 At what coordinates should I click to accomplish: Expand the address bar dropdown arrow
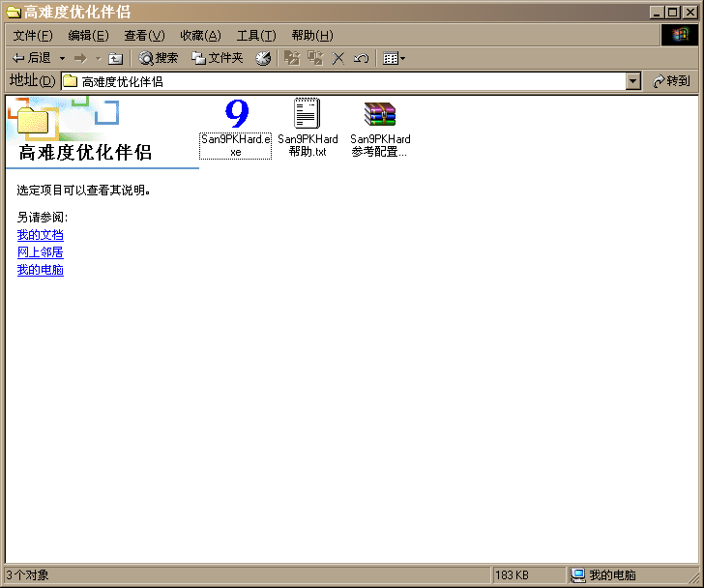(x=633, y=81)
